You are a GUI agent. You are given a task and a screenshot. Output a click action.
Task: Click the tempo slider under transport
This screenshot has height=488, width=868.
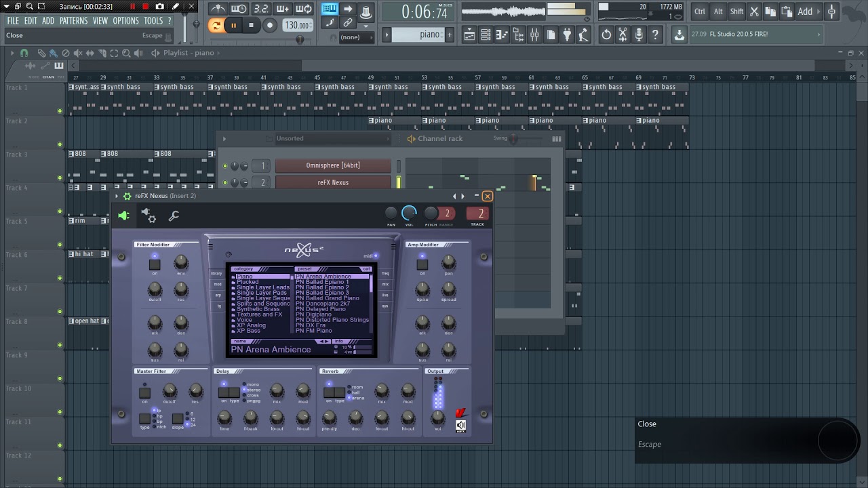(299, 40)
